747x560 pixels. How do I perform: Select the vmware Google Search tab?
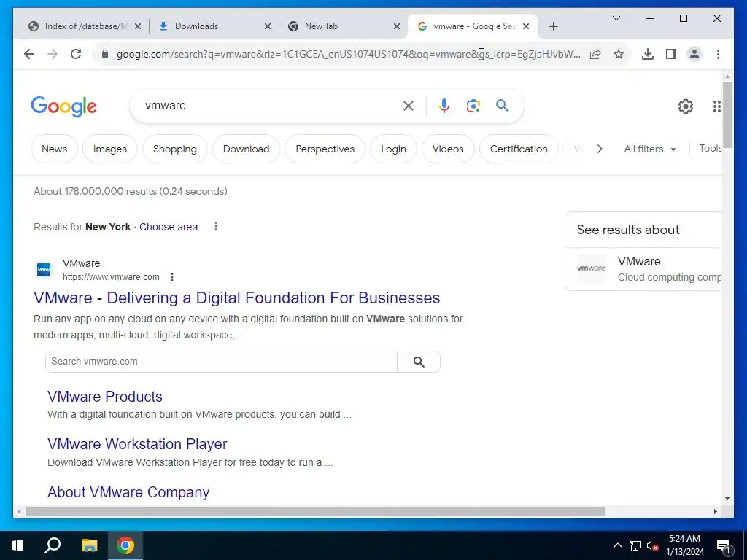[x=472, y=26]
